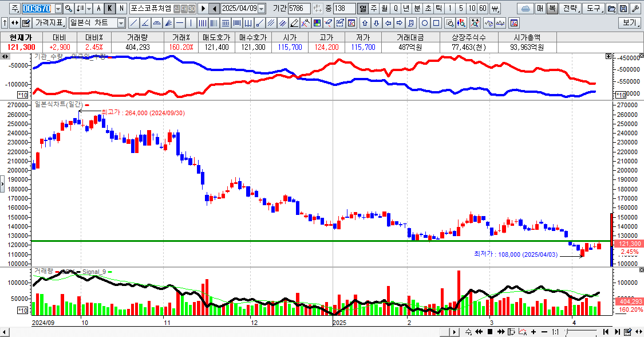644x337 pixels.
Task: Click the down arrow marker tool
Action: click(377, 23)
